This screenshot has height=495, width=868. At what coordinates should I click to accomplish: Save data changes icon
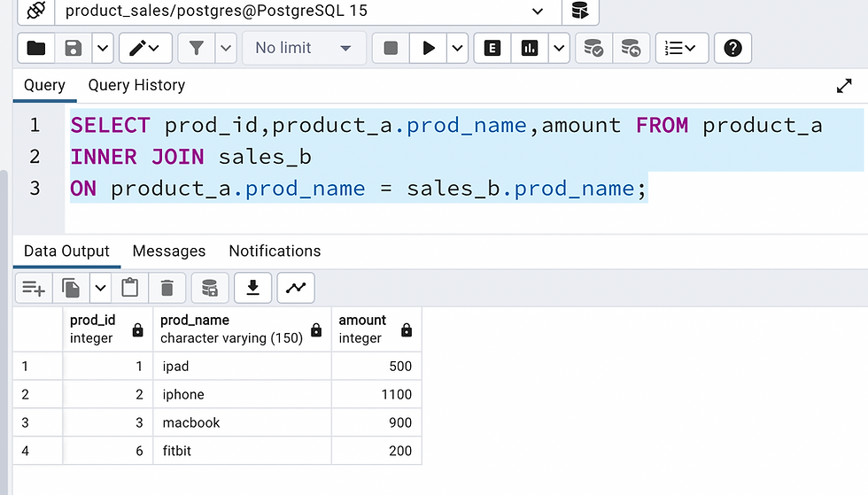pos(210,288)
